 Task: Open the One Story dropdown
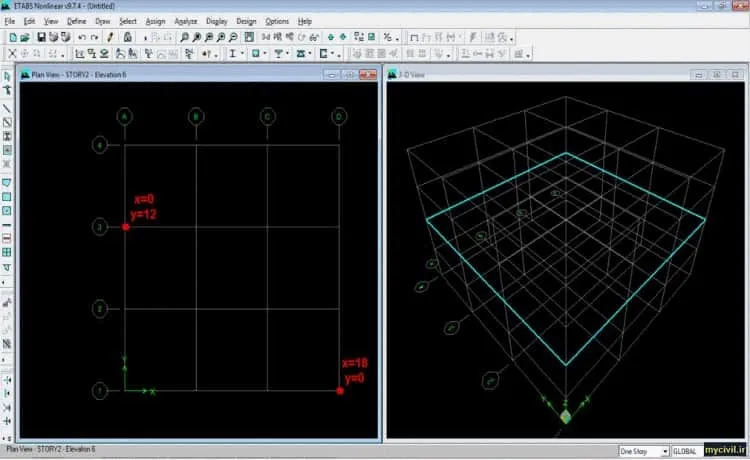pyautogui.click(x=643, y=451)
